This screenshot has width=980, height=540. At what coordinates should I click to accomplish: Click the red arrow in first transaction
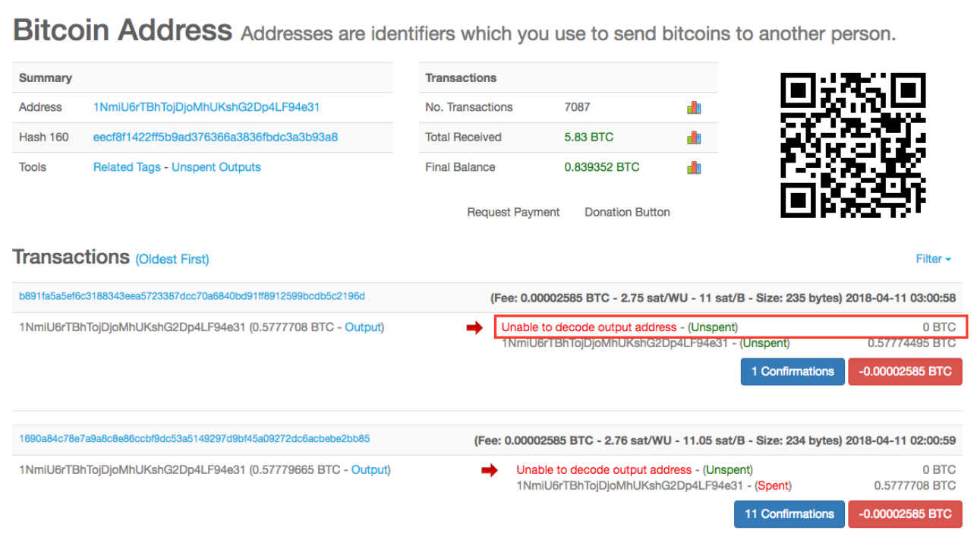pyautogui.click(x=474, y=328)
